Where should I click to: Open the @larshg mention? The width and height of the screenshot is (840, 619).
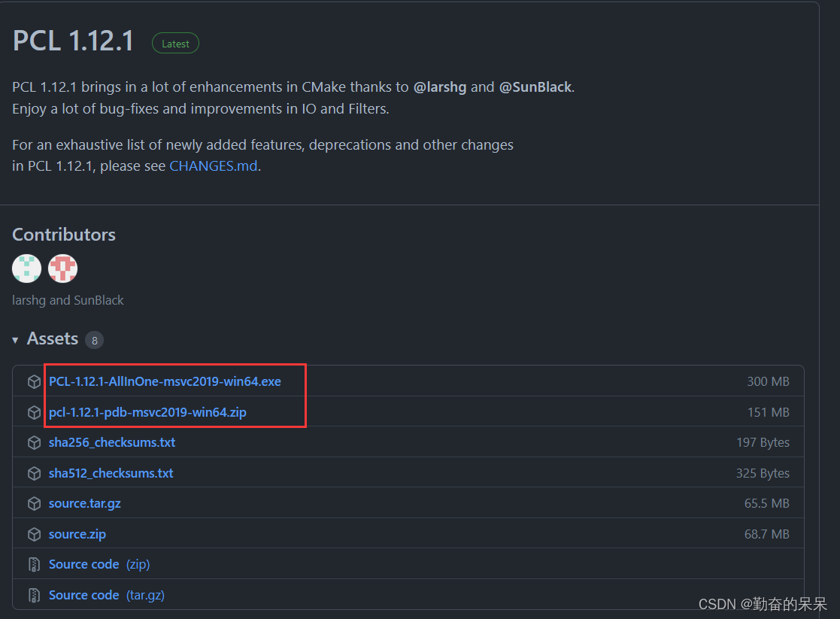point(440,86)
